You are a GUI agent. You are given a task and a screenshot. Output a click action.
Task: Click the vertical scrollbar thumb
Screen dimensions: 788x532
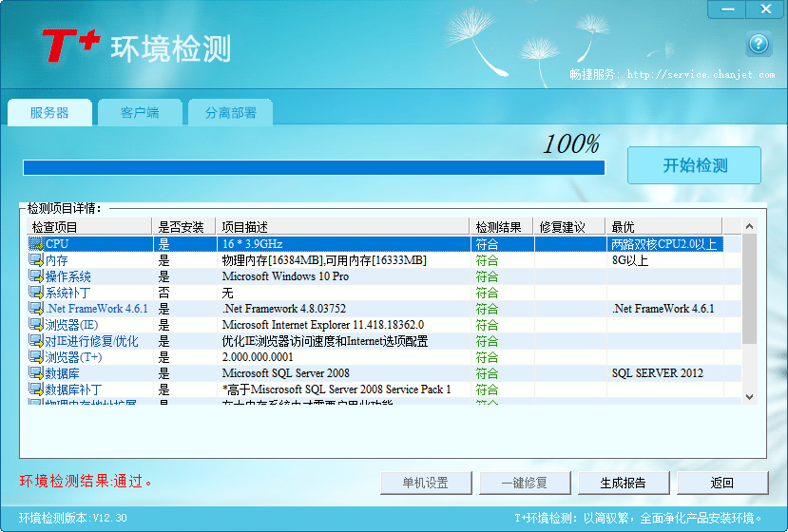(749, 289)
